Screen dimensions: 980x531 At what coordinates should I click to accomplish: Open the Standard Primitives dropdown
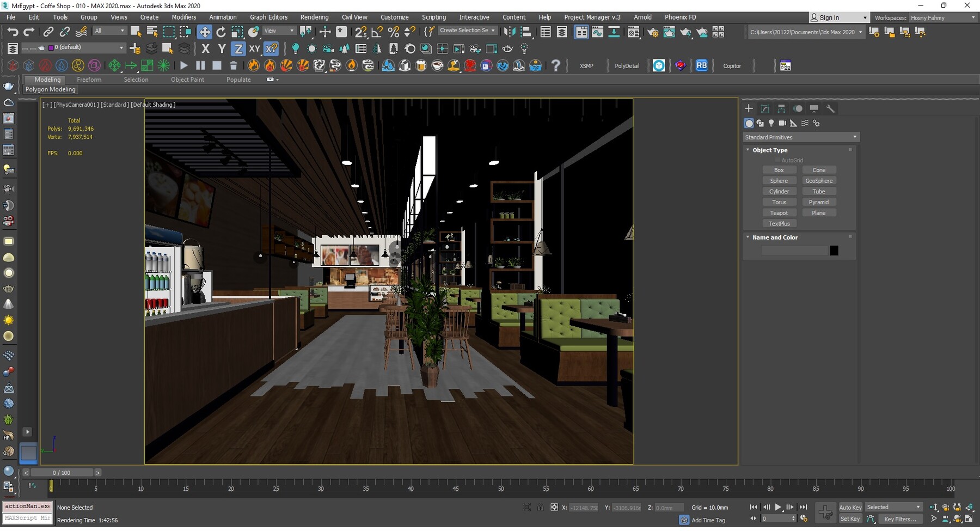point(800,137)
